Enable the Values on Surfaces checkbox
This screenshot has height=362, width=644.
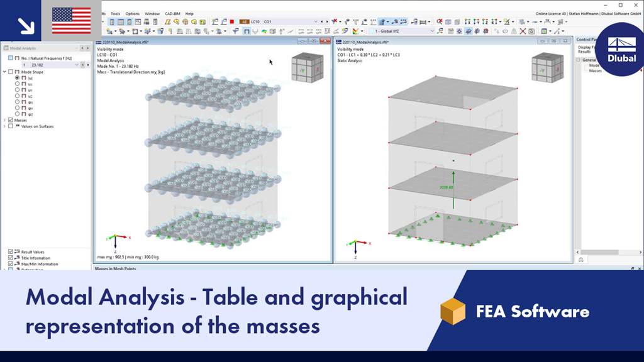click(x=11, y=126)
